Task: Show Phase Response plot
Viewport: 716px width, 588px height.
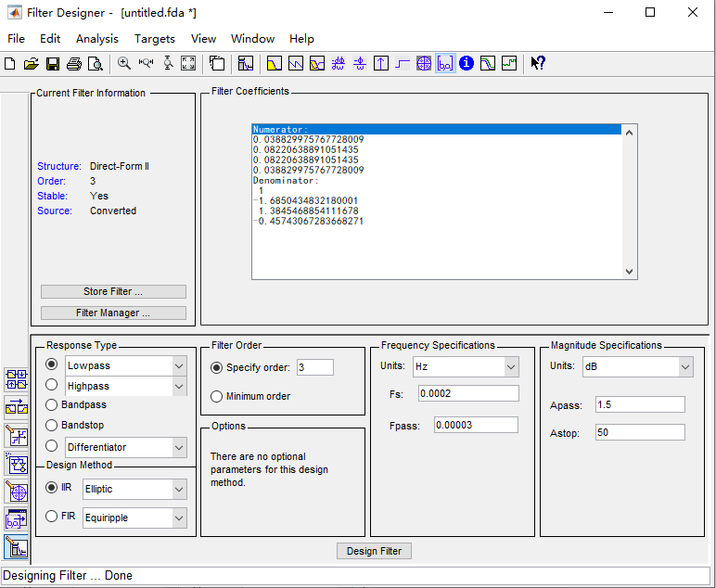Action: click(296, 63)
